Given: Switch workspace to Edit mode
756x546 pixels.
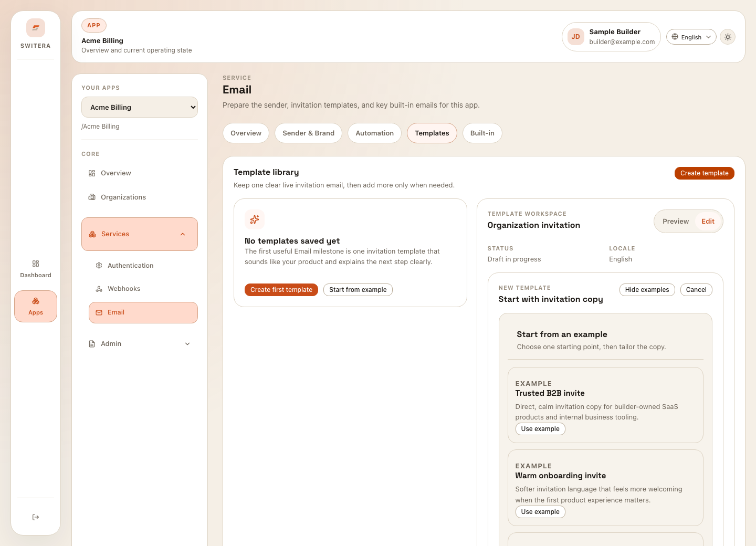Looking at the screenshot, I should point(708,222).
